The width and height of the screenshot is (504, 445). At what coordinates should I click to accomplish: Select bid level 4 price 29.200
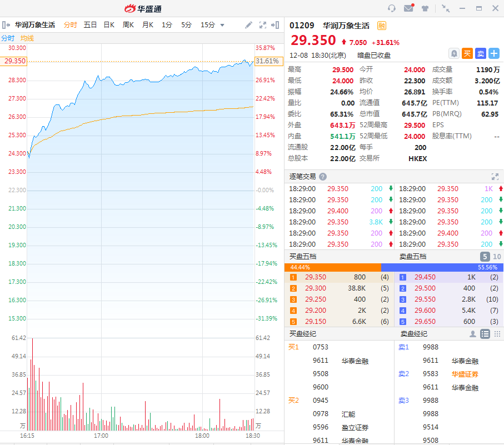[315, 311]
